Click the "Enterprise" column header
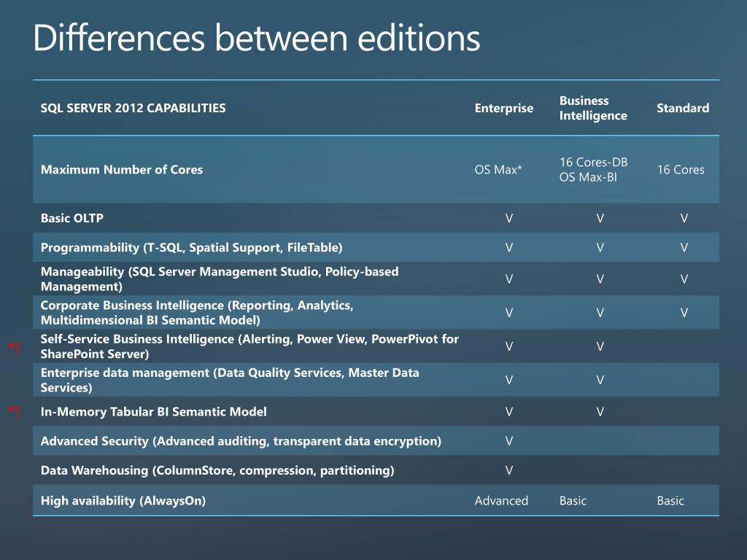 click(504, 108)
